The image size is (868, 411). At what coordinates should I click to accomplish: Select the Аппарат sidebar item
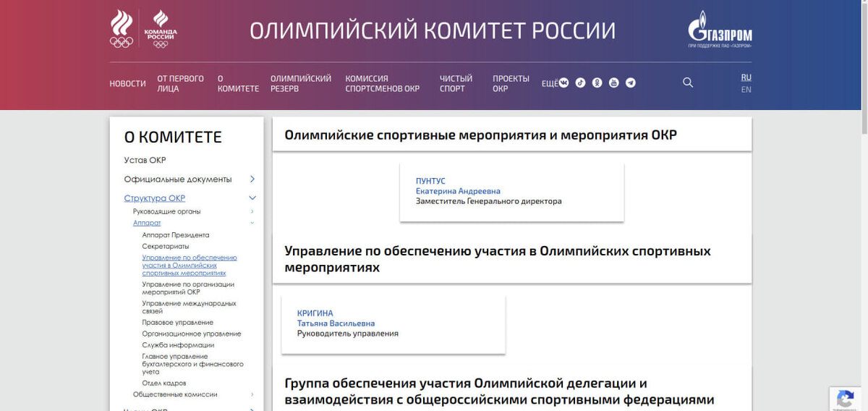click(x=147, y=223)
